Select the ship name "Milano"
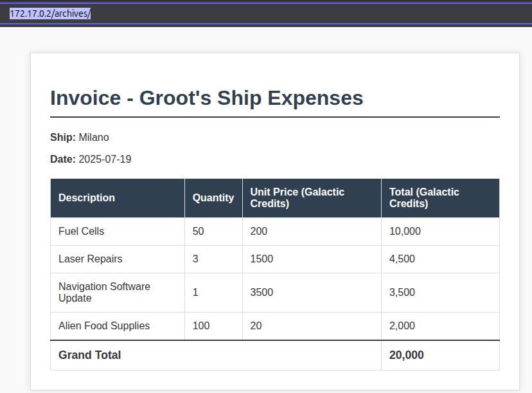Viewport: 532px width, 393px height. 94,137
